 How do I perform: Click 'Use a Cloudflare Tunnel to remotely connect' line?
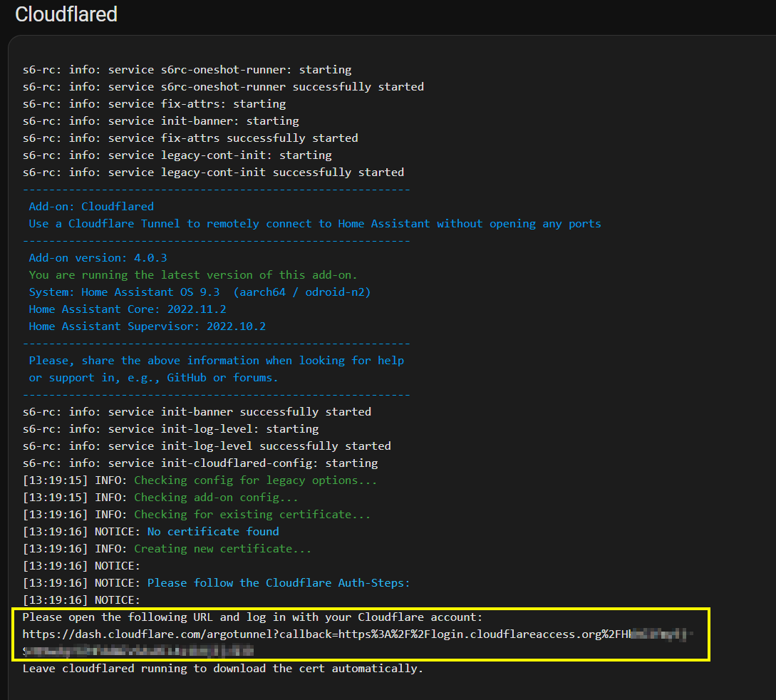click(x=315, y=224)
